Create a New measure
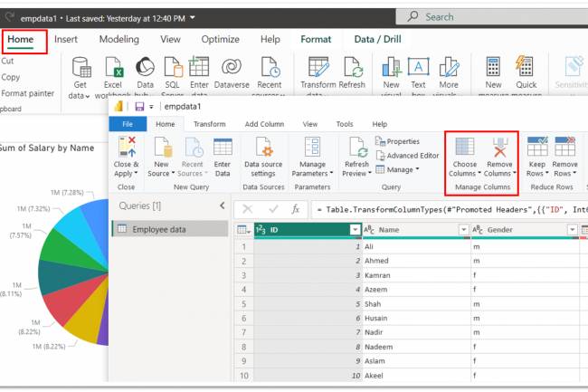588x392 pixels. click(493, 78)
